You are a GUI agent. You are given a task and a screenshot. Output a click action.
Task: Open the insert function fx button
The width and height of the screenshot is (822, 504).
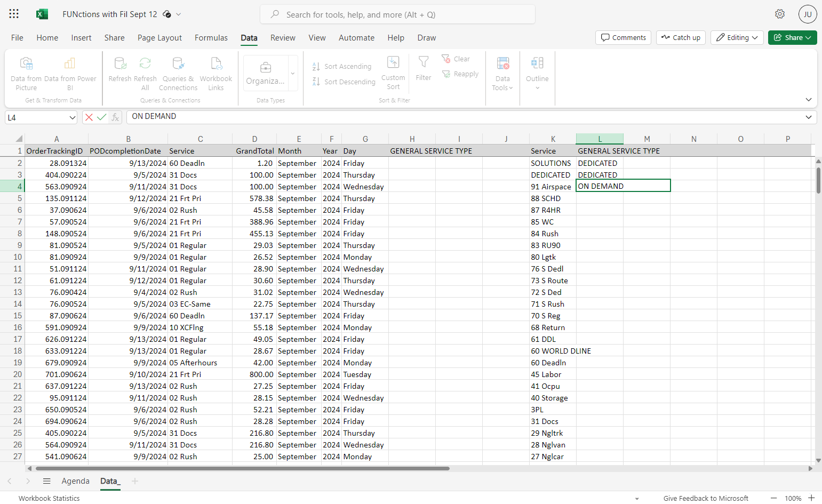point(115,117)
